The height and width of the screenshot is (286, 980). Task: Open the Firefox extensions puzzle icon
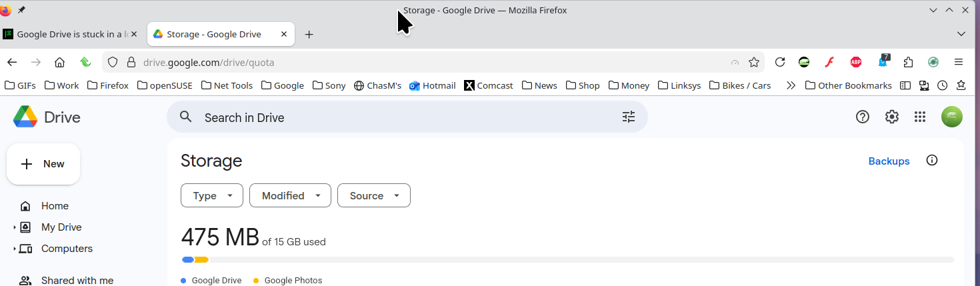click(x=908, y=62)
